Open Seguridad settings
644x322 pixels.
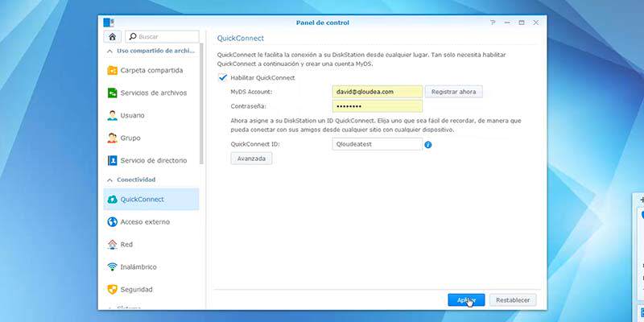[x=151, y=290]
